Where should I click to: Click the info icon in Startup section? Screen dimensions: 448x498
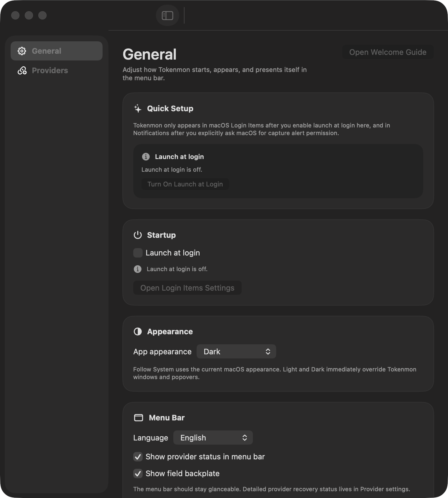pyautogui.click(x=138, y=269)
